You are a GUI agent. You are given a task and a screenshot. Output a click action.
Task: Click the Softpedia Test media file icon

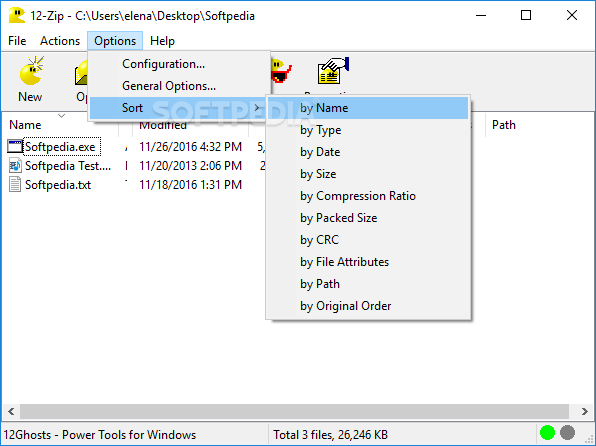coord(15,166)
